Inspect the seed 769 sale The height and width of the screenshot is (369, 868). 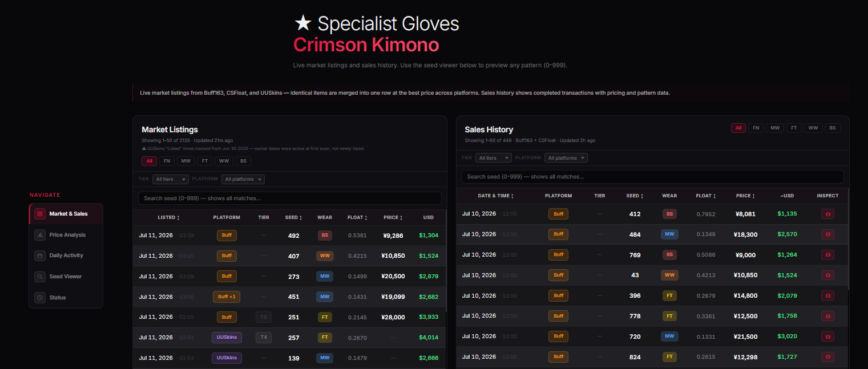coord(827,255)
